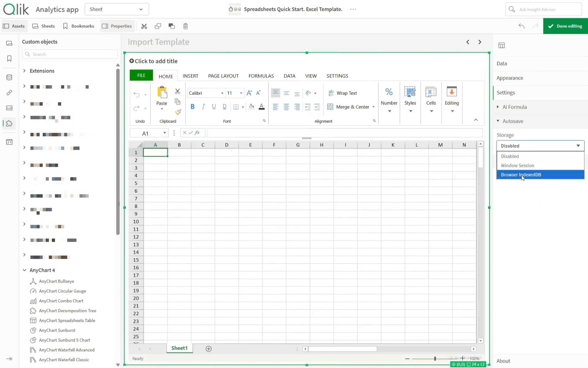Collapse the AnyChart 4 tree group
This screenshot has height=368, width=588.
25,270
